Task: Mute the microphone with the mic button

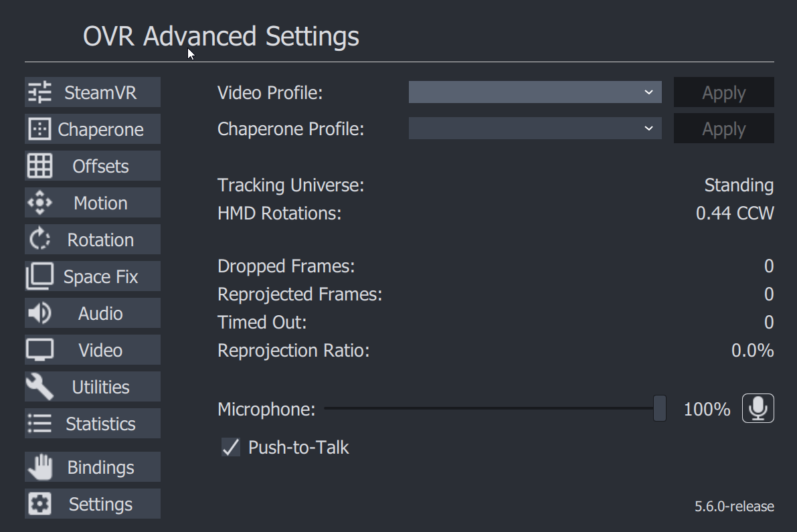Action: (758, 408)
